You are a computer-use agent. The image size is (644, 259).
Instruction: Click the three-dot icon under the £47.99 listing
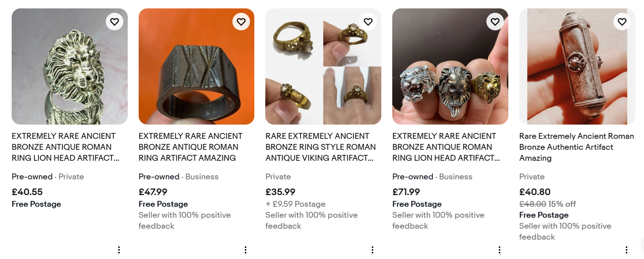[245, 250]
